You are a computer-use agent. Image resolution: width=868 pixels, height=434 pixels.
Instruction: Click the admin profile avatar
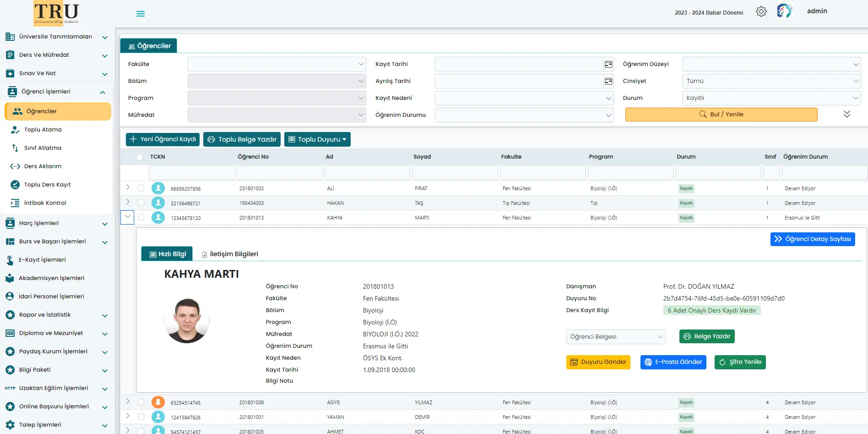click(x=784, y=11)
